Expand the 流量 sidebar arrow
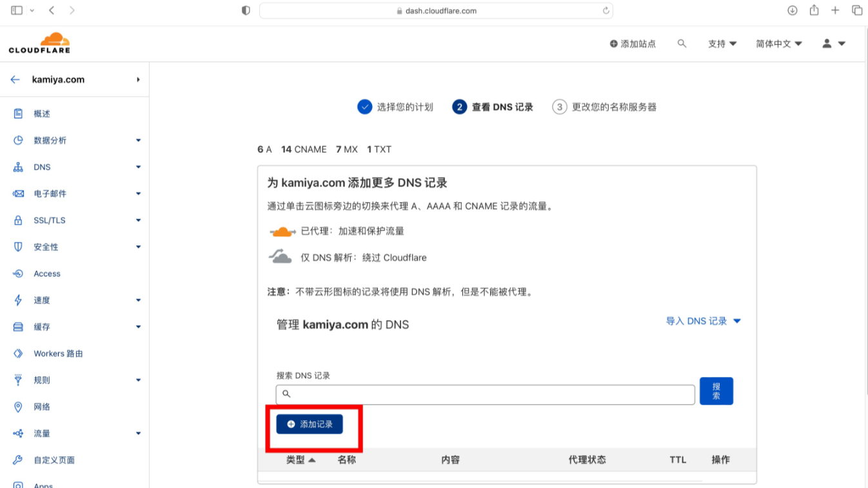The image size is (868, 488). pyautogui.click(x=138, y=434)
